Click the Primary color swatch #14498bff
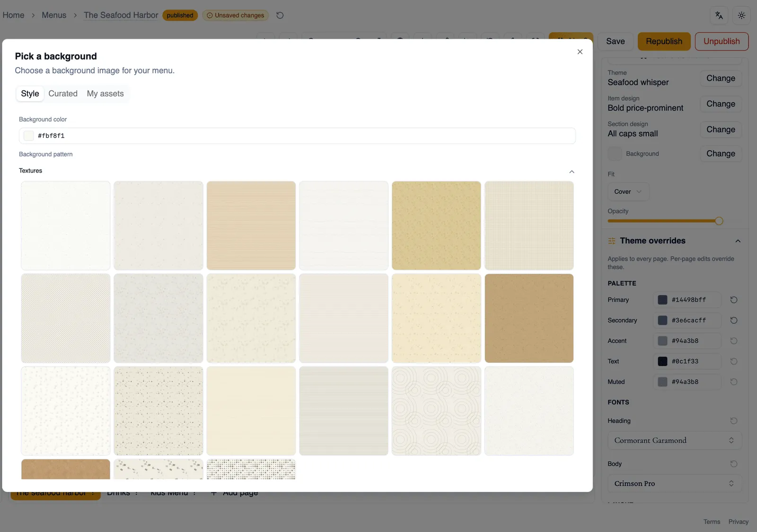The height and width of the screenshot is (532, 757). pos(662,300)
